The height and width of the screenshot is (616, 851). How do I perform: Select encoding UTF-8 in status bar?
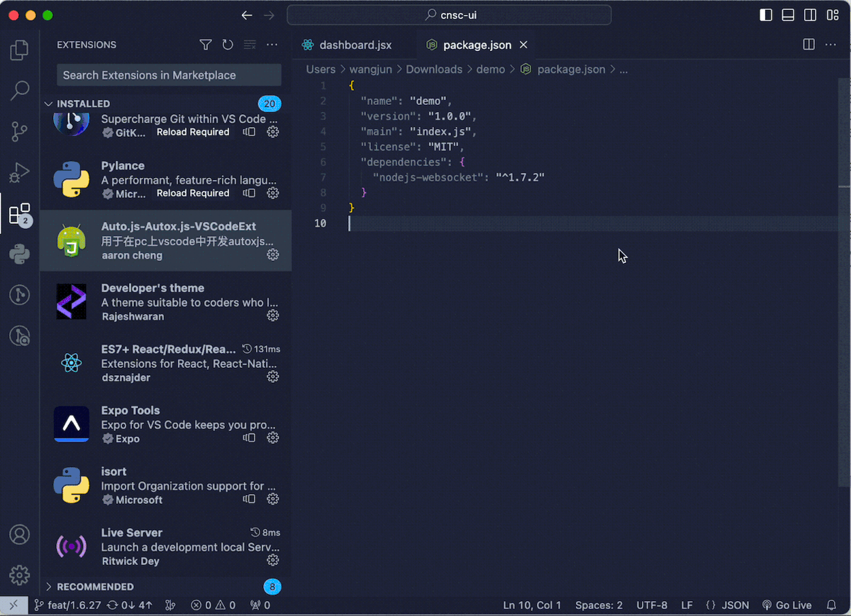pos(652,605)
